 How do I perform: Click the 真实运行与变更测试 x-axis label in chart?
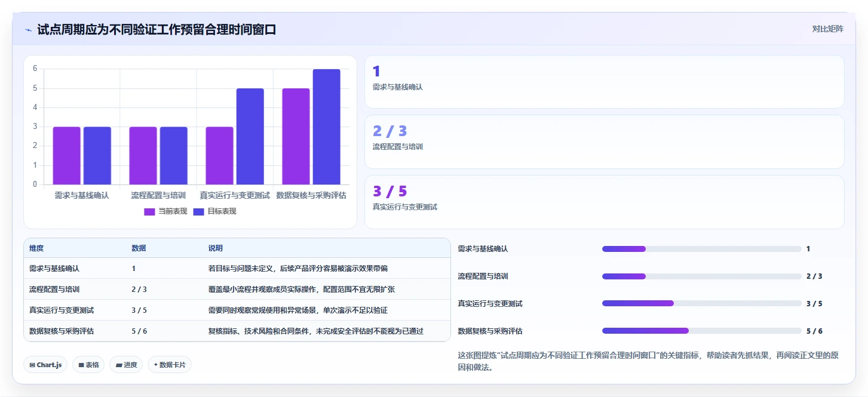pyautogui.click(x=235, y=195)
